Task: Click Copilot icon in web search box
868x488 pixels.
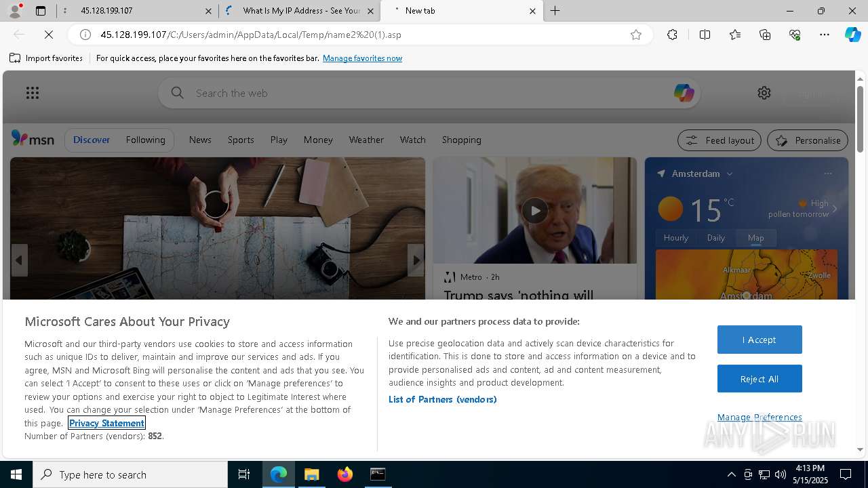Action: point(684,93)
